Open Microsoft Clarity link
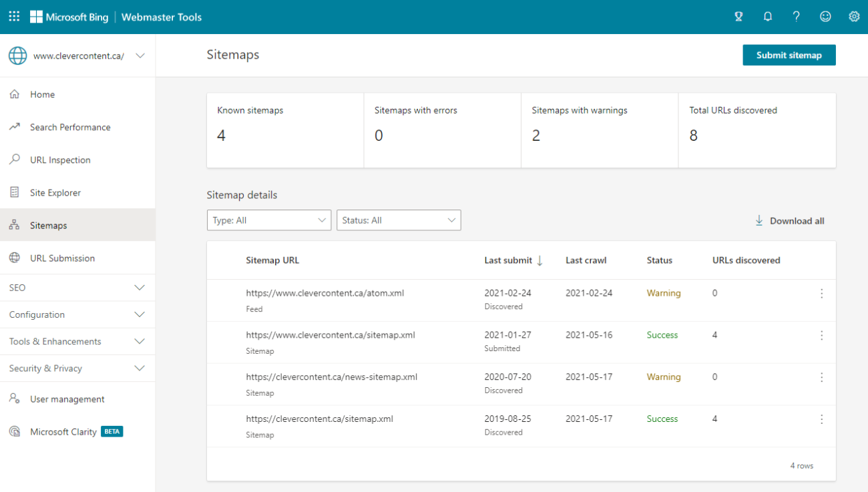Viewport: 868px width, 492px height. (x=63, y=432)
